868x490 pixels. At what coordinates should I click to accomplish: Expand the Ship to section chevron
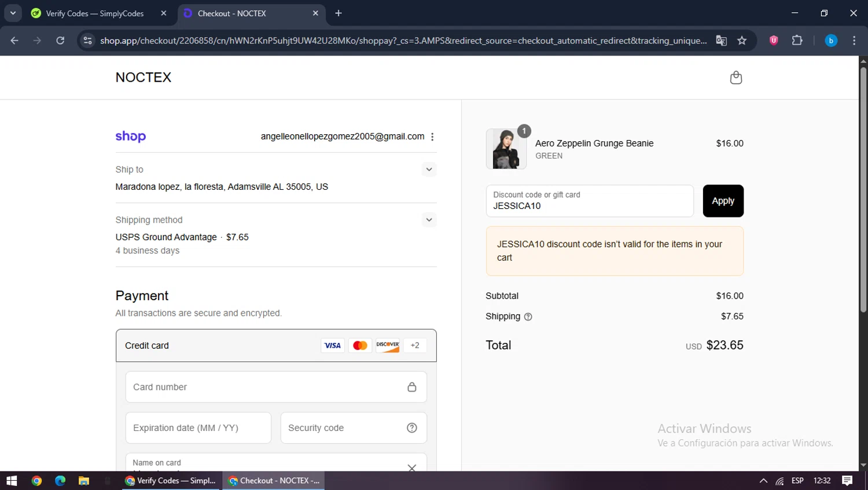(429, 170)
